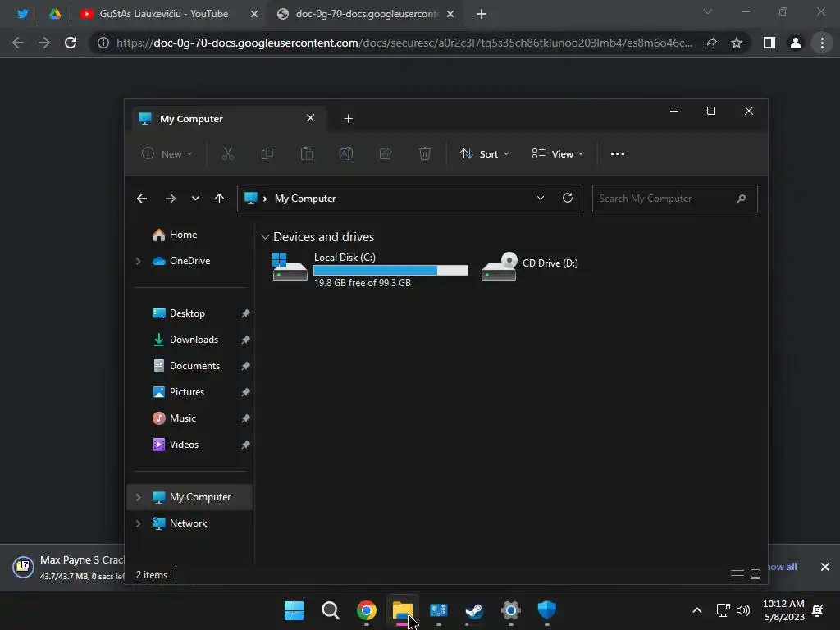The image size is (840, 630).
Task: Open Chrome three-dot menu
Action: pyautogui.click(x=822, y=43)
